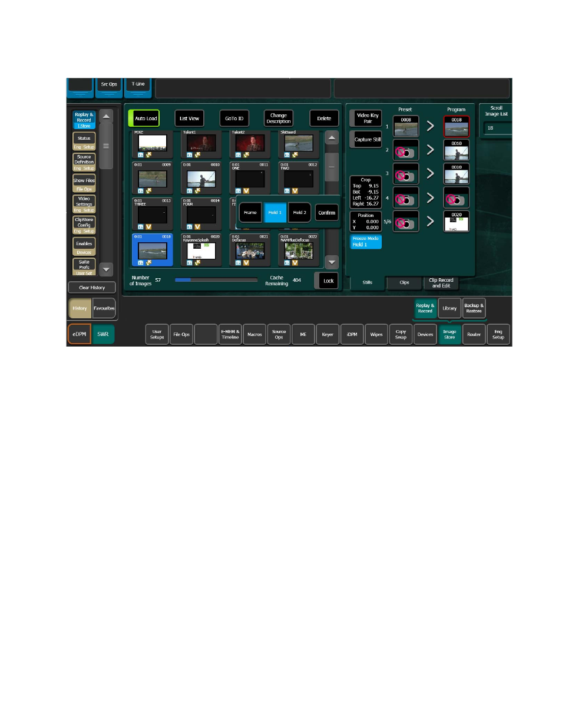Viewport: 562px width, 728px height.
Task: Click the key icon on the Talent1 thumbnail
Action: pos(197,155)
